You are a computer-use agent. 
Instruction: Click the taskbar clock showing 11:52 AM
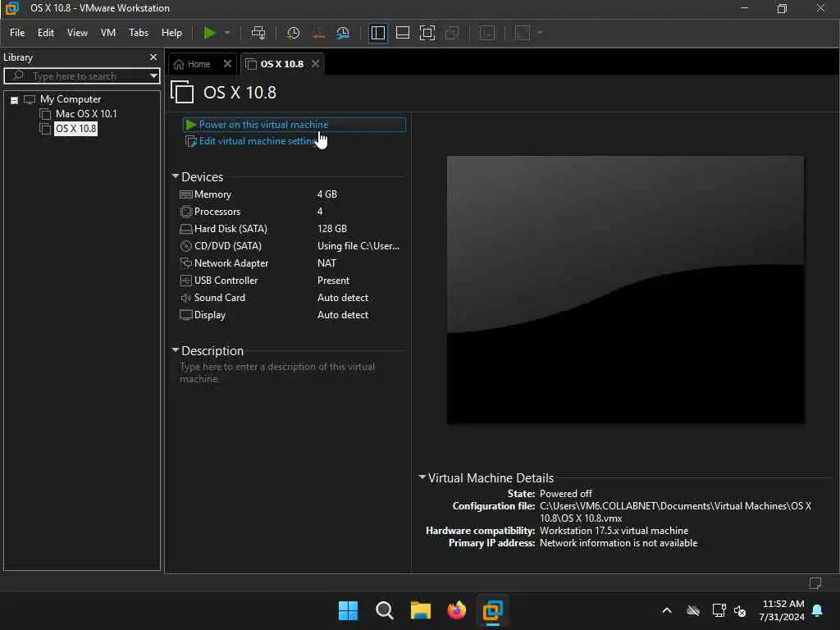782,610
